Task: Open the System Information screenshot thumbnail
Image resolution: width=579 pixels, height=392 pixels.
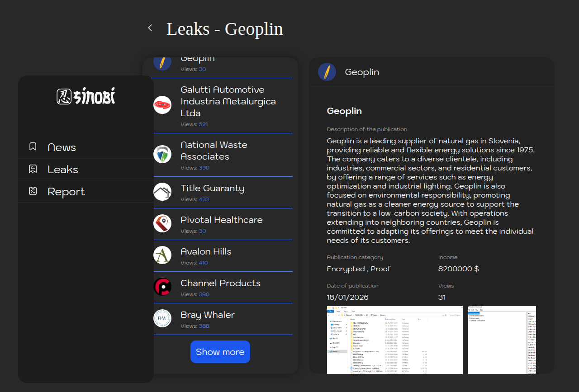Action: coord(502,340)
